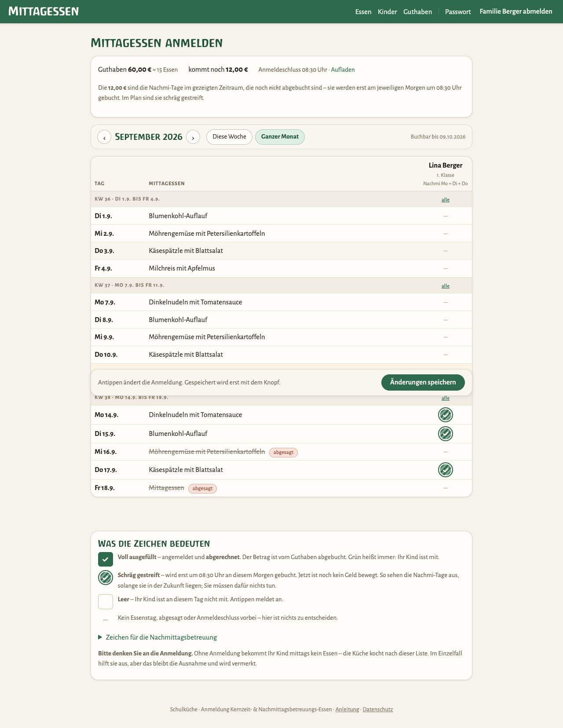
Task: Toggle striped checkmark for Di 15.9.
Action: 446,434
